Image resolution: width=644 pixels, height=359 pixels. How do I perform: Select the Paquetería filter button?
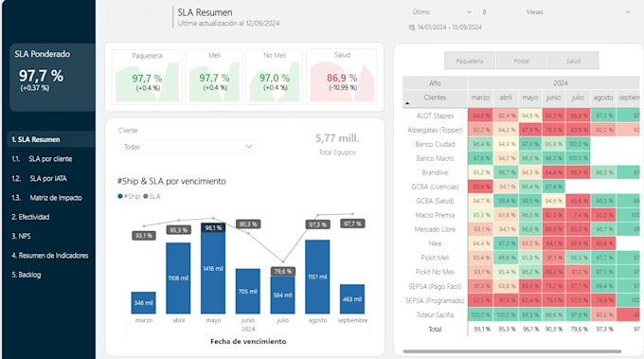[x=470, y=61]
